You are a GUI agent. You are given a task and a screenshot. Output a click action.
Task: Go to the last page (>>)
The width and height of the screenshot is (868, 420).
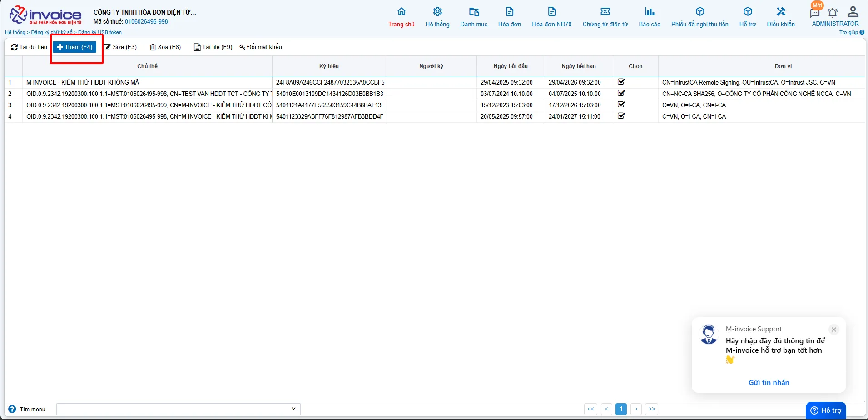coord(652,409)
